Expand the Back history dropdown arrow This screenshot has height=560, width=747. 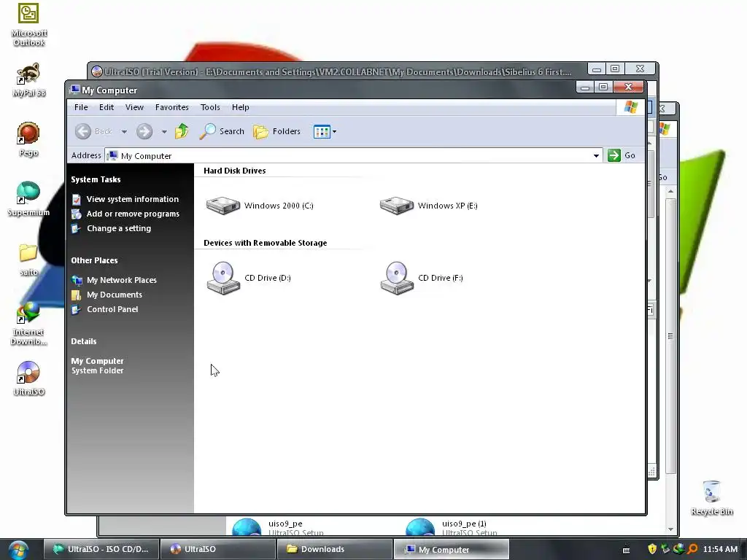click(x=124, y=131)
